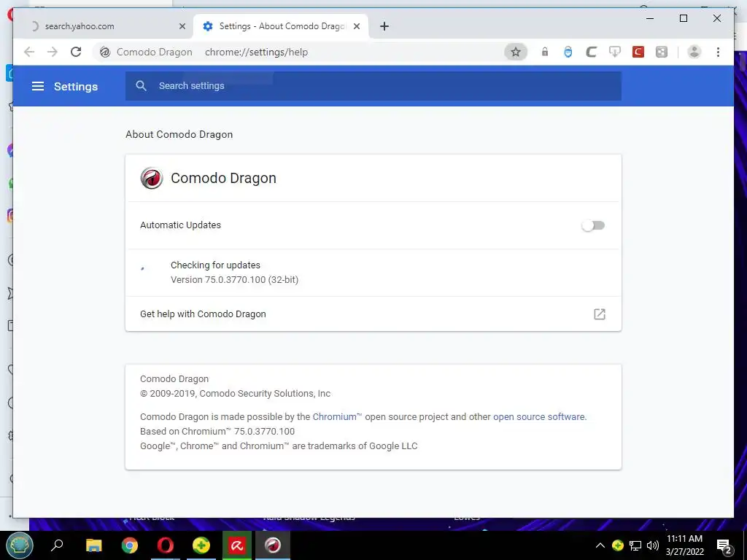Image resolution: width=747 pixels, height=560 pixels.
Task: Go back to previous page
Action: [x=29, y=52]
